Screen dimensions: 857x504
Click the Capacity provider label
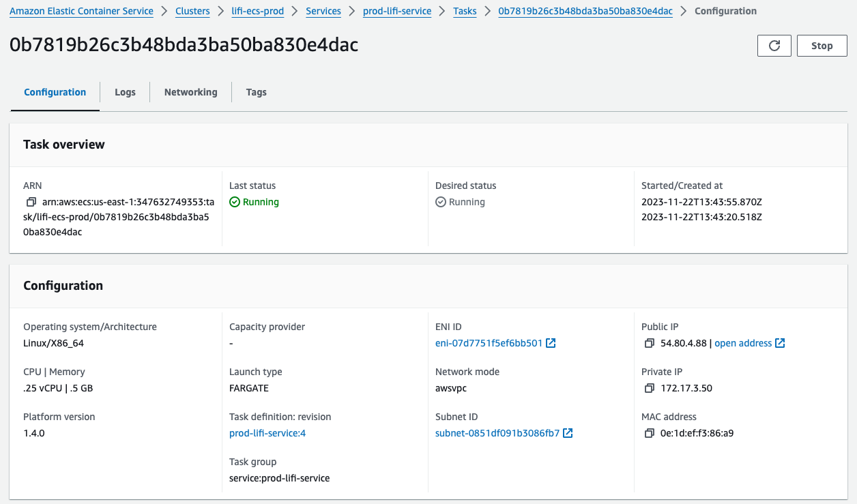267,327
